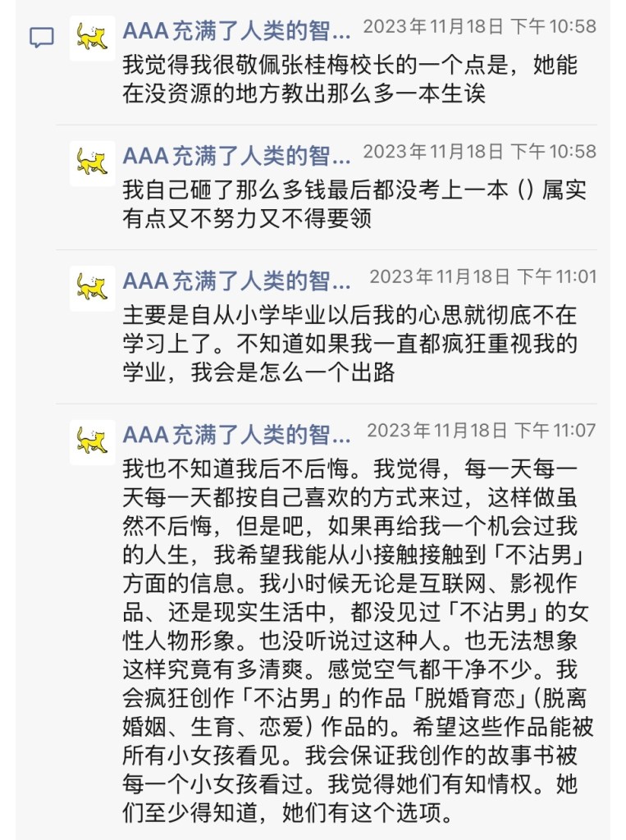The width and height of the screenshot is (626, 840).
Task: Open the avatar of the 11:07 message
Action: [92, 442]
